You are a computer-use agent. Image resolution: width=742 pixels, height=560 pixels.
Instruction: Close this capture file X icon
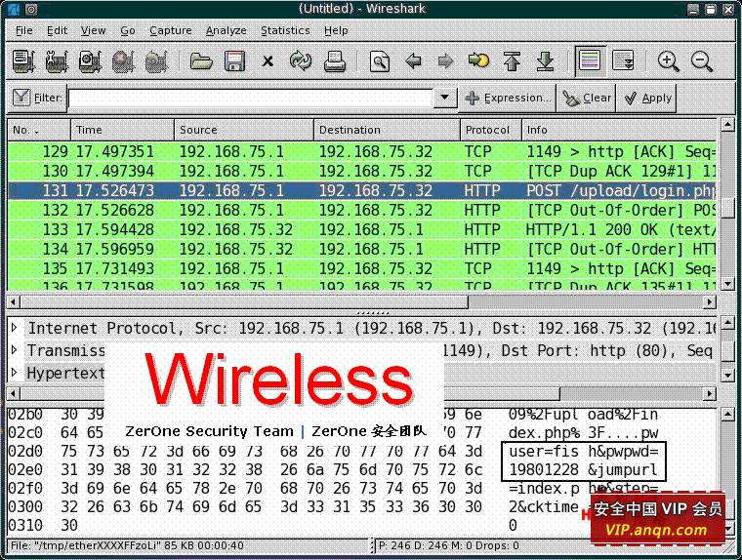pos(268,61)
